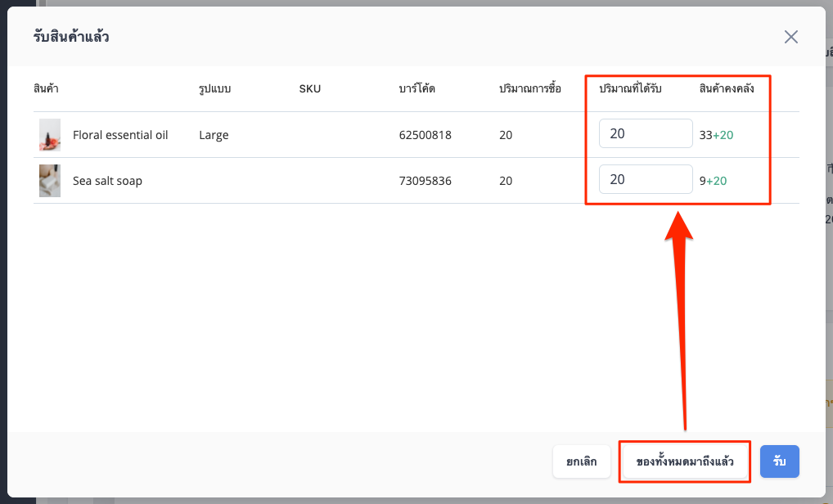833x504 pixels.
Task: Click the ยกเลิก cancel button
Action: [x=581, y=461]
